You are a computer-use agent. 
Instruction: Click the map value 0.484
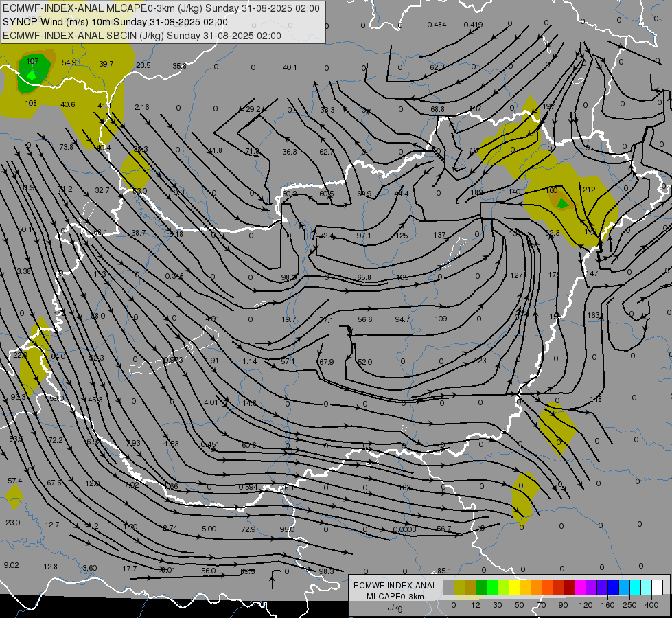coord(437,25)
